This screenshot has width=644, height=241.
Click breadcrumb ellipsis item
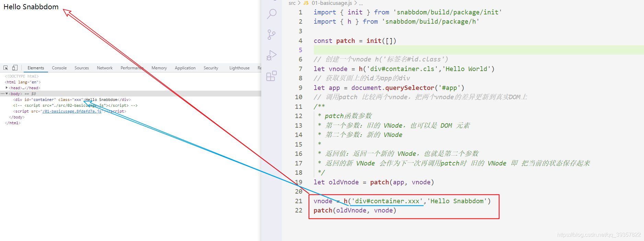pos(361,3)
